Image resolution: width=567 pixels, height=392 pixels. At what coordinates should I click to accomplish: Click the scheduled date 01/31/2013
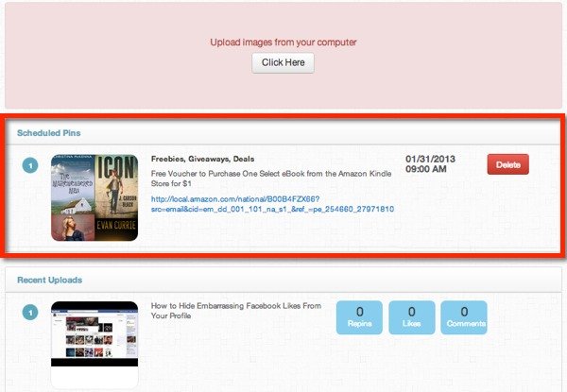click(x=430, y=159)
